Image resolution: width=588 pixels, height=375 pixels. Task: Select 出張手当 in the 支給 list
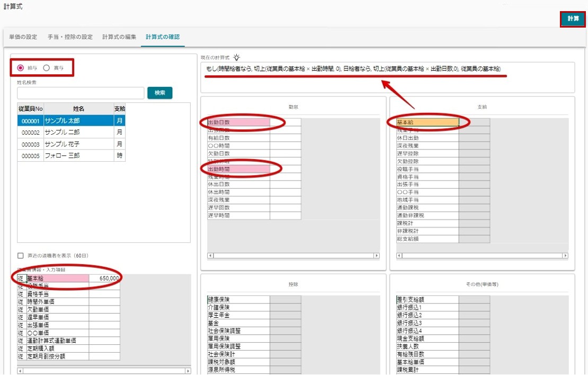pyautogui.click(x=427, y=184)
